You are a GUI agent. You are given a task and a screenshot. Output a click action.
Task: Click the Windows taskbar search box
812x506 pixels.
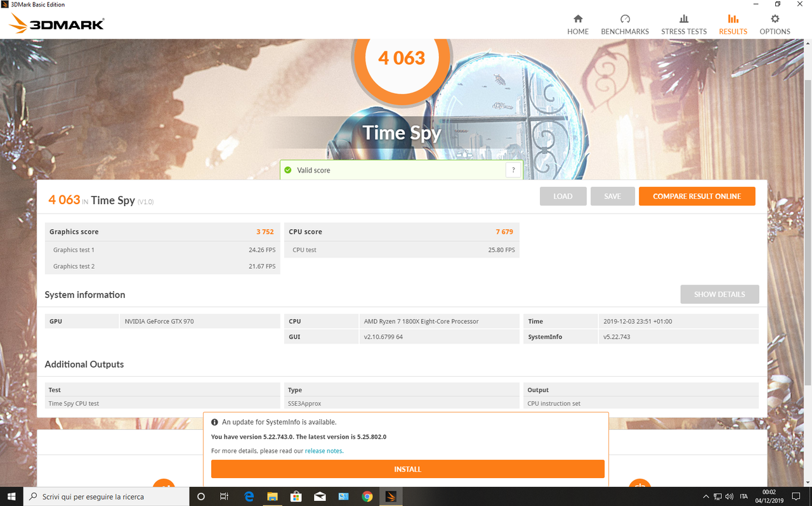coord(106,496)
